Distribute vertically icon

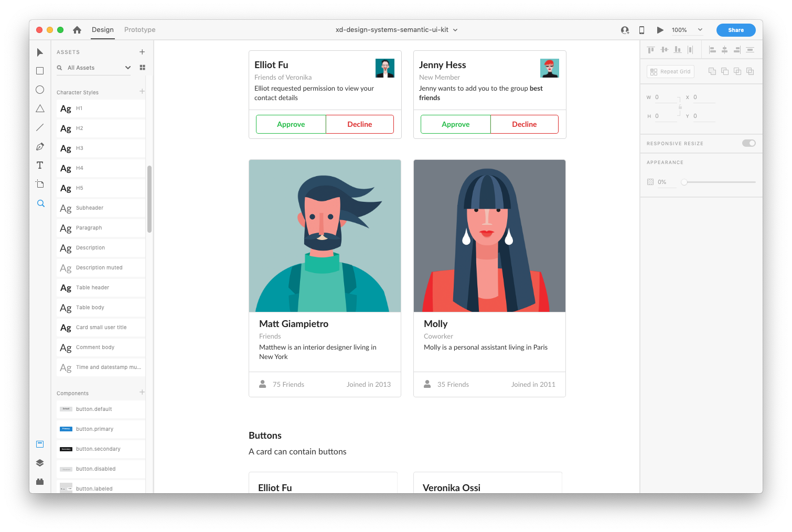coord(750,50)
